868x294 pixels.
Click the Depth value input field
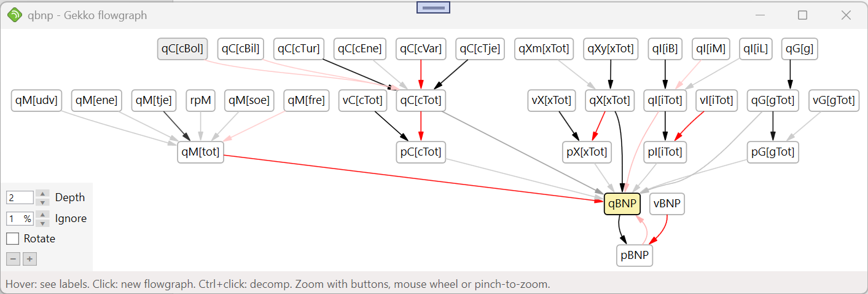[20, 197]
